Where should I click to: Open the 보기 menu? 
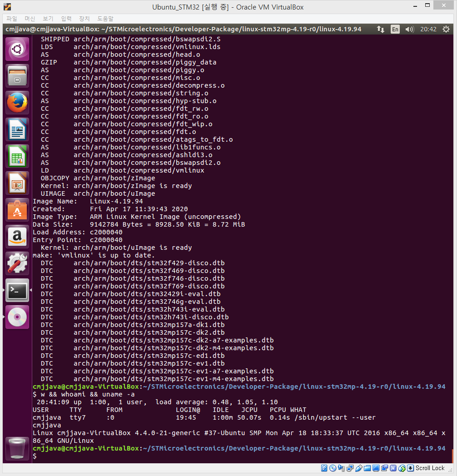pyautogui.click(x=48, y=19)
